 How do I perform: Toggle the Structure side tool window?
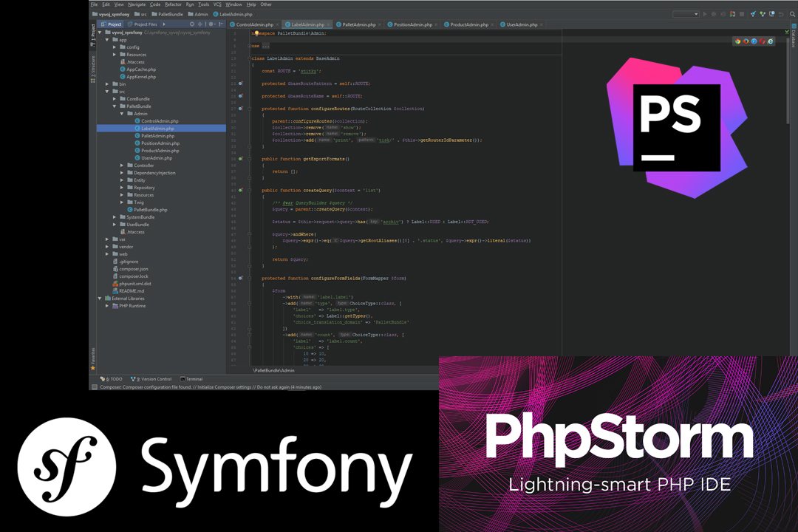pos(93,69)
